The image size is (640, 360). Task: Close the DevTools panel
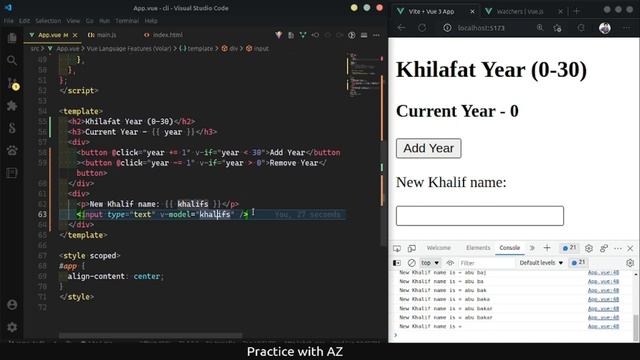630,248
